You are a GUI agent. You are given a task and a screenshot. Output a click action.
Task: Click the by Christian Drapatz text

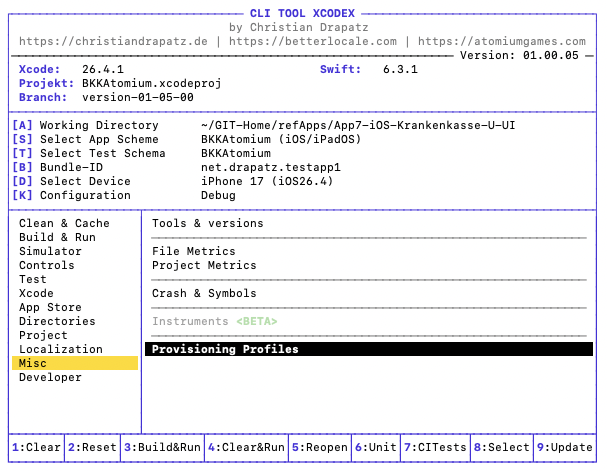point(299,27)
